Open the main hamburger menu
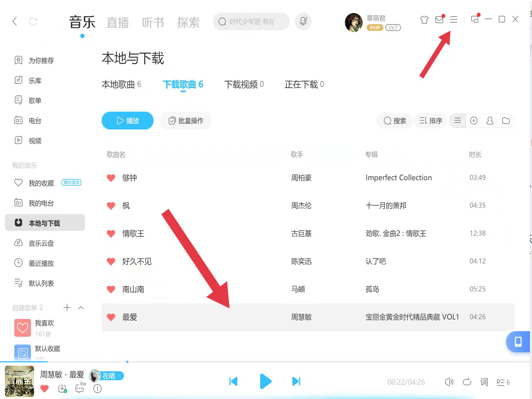 coord(453,19)
